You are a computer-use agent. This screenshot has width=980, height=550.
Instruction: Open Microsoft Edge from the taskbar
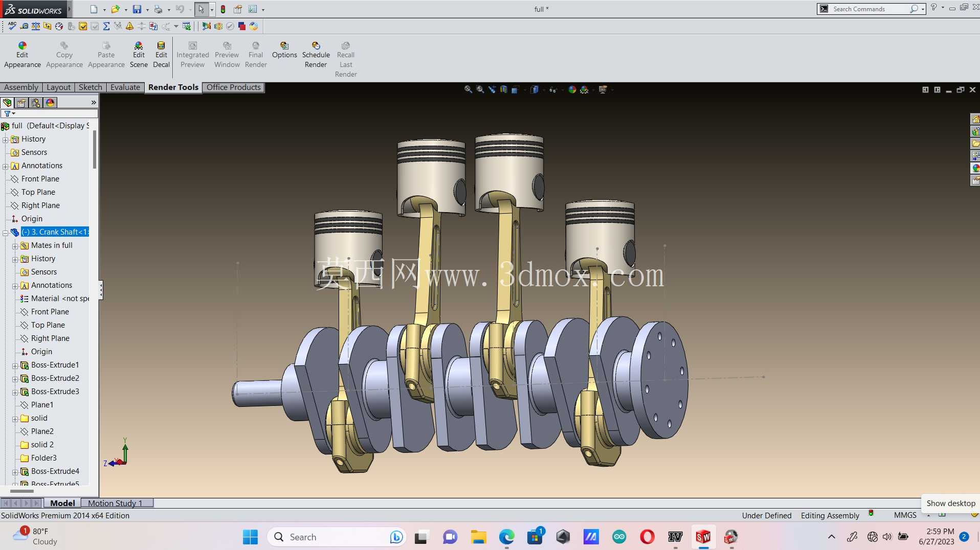tap(506, 537)
